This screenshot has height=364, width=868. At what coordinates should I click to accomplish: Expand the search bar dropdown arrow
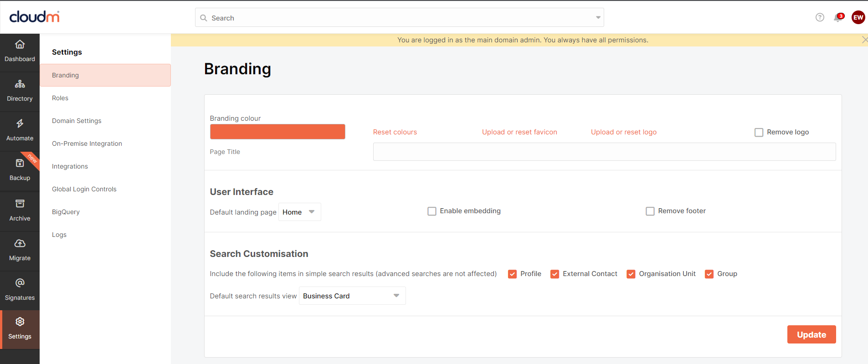point(598,18)
